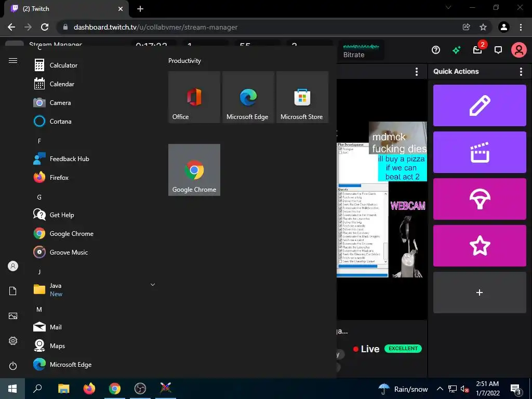This screenshot has width=532, height=399.
Task: Switch to Chrome on the taskbar
Action: tap(115, 389)
